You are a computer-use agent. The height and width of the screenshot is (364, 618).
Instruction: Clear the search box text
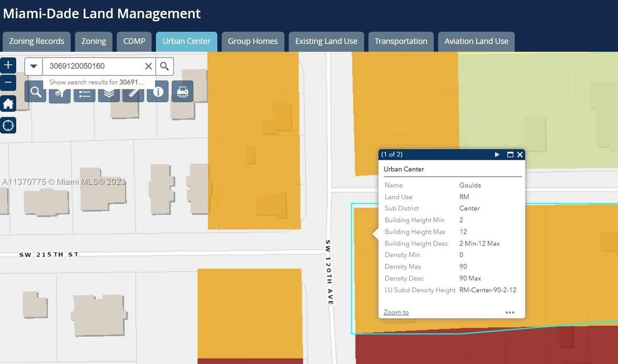click(148, 66)
